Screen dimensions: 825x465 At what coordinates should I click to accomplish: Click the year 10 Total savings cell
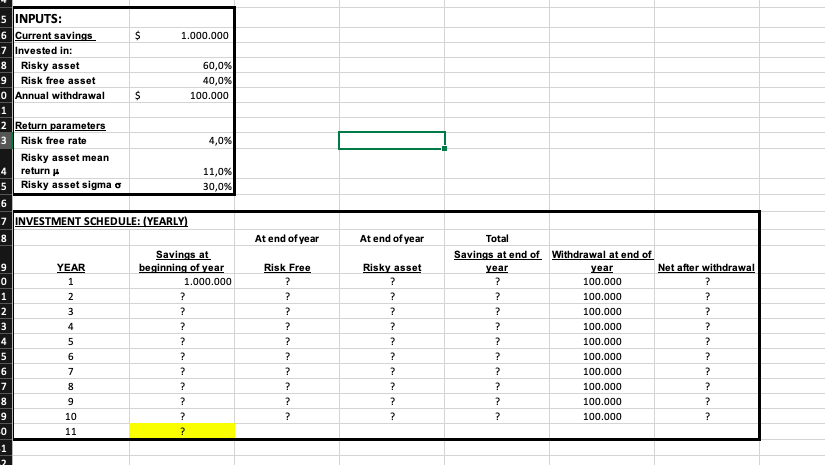(x=497, y=416)
